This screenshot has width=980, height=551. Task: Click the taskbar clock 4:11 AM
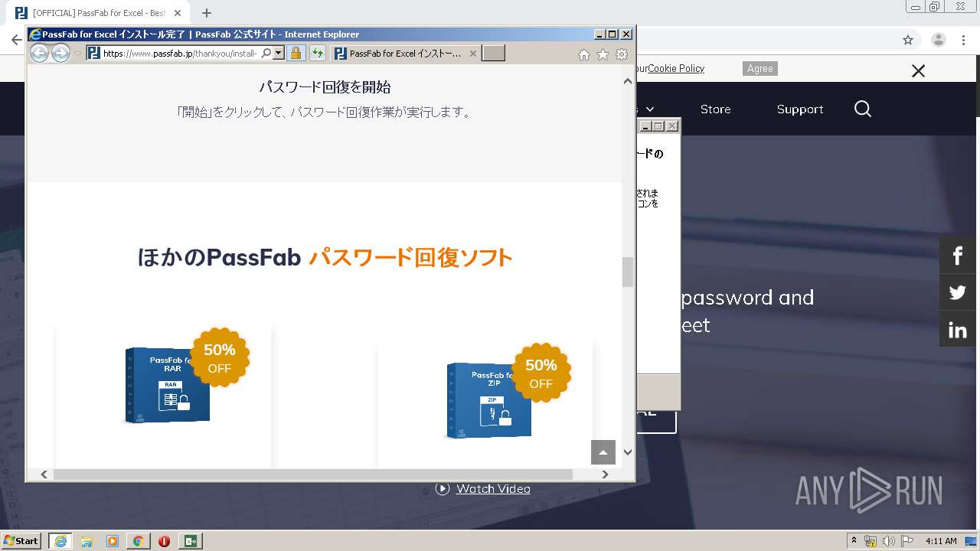click(941, 541)
